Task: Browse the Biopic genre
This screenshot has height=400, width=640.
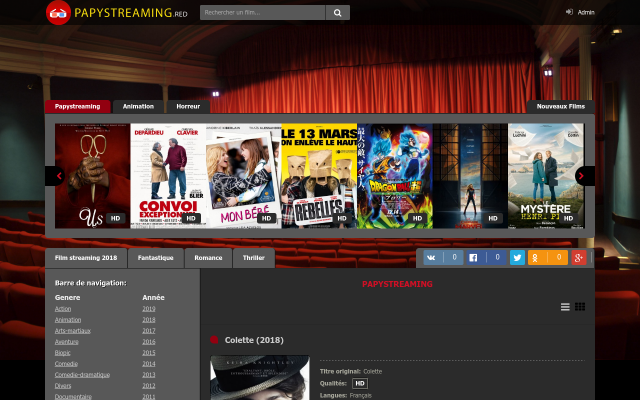Action: click(x=62, y=353)
